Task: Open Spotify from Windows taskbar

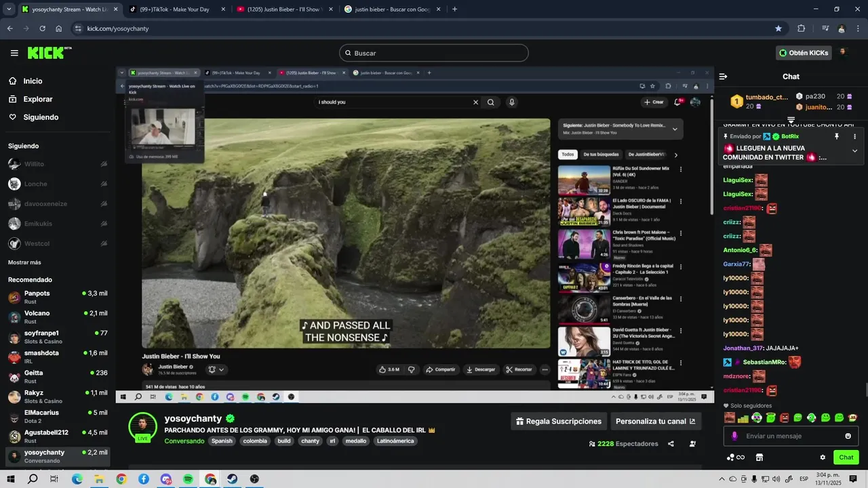Action: (x=188, y=479)
